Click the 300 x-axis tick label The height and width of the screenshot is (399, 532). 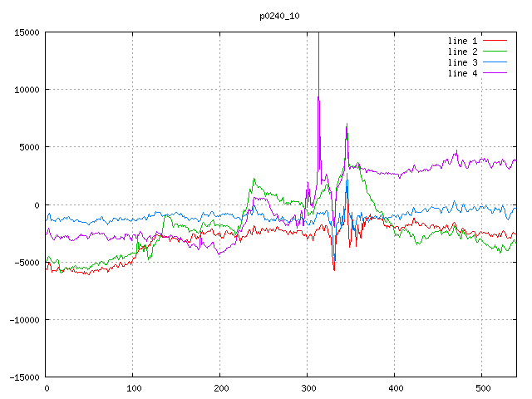tap(308, 388)
